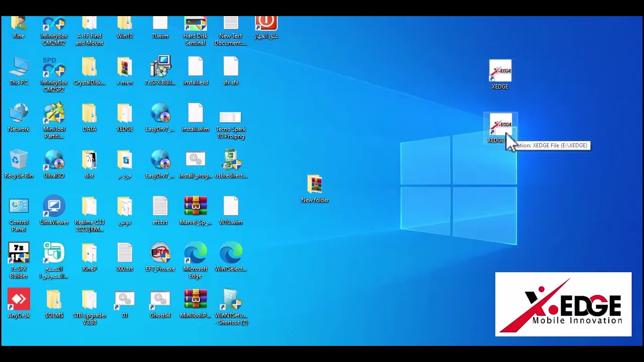Open the Network icon

[x=19, y=118]
